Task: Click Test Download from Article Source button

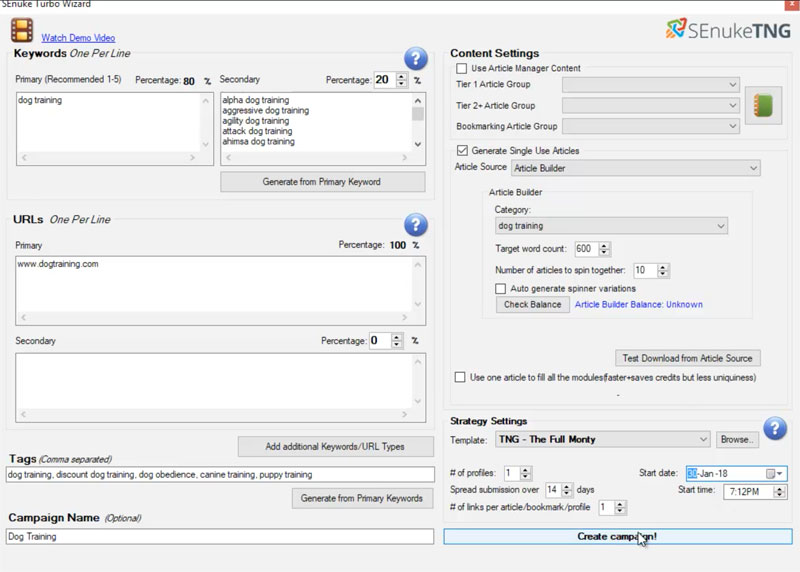Action: pos(688,358)
